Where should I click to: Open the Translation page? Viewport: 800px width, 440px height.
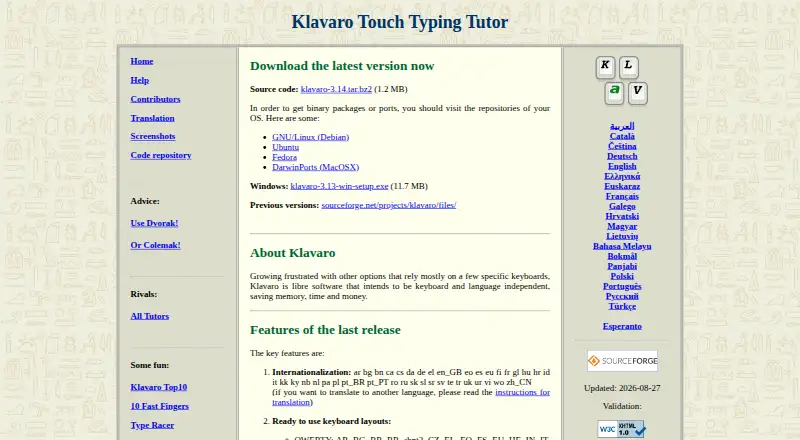(x=153, y=118)
